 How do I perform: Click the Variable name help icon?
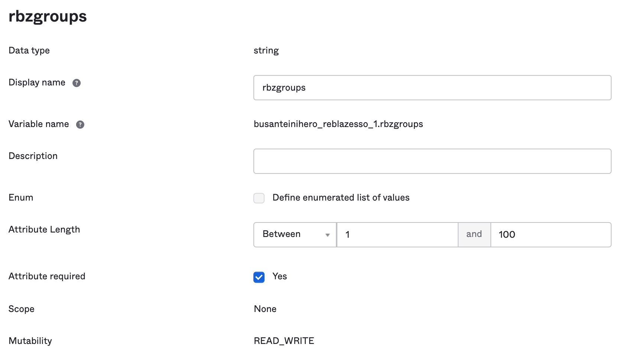[80, 124]
